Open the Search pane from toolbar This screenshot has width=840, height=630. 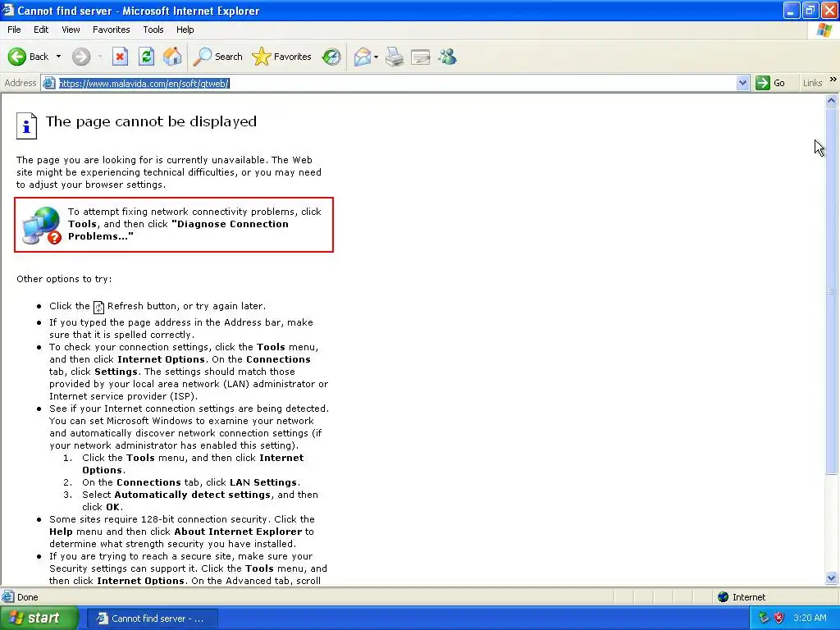point(217,57)
